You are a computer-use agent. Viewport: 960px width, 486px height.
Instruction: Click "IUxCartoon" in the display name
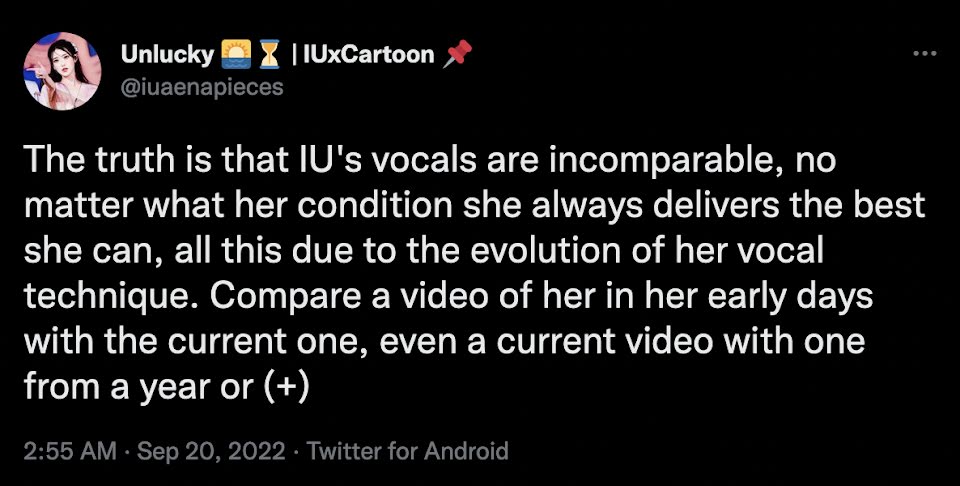pos(364,54)
